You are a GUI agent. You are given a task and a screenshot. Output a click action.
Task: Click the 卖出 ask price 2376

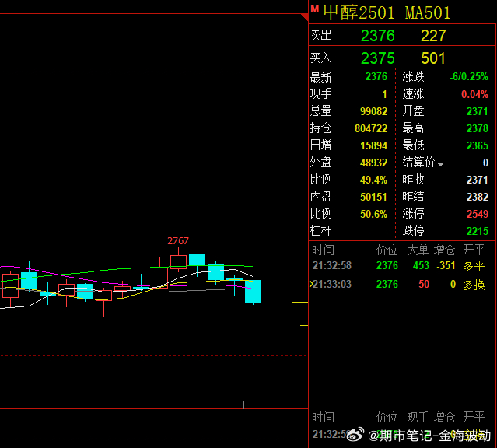point(377,36)
